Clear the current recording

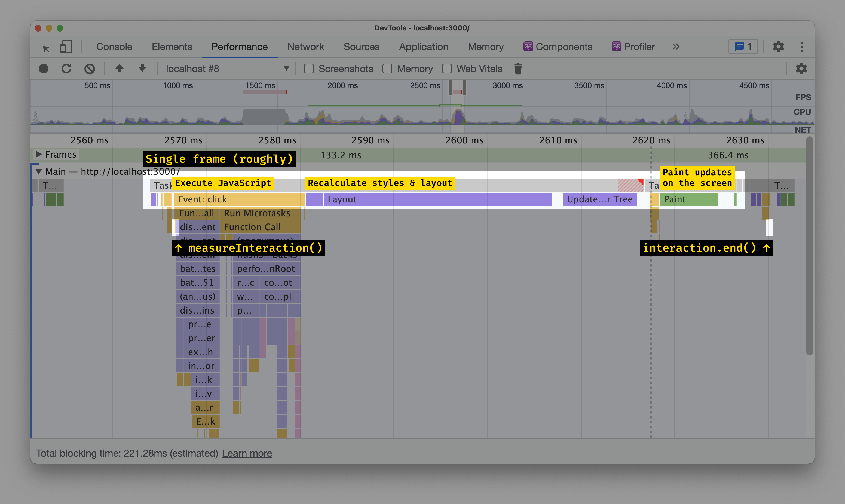coord(90,68)
